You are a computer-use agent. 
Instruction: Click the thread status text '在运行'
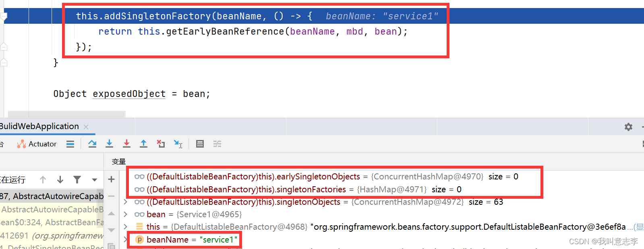[x=13, y=180]
